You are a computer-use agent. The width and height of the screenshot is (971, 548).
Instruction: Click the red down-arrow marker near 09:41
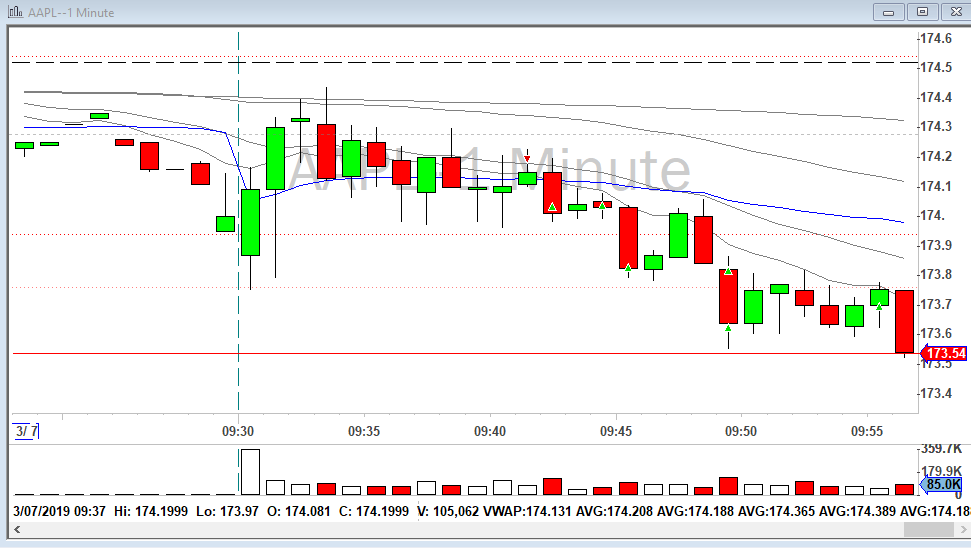pyautogui.click(x=527, y=158)
